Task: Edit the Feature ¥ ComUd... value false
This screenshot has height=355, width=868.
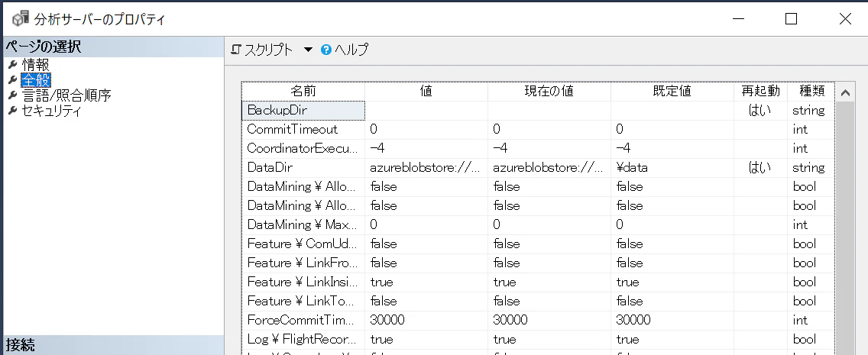Action: [x=426, y=244]
